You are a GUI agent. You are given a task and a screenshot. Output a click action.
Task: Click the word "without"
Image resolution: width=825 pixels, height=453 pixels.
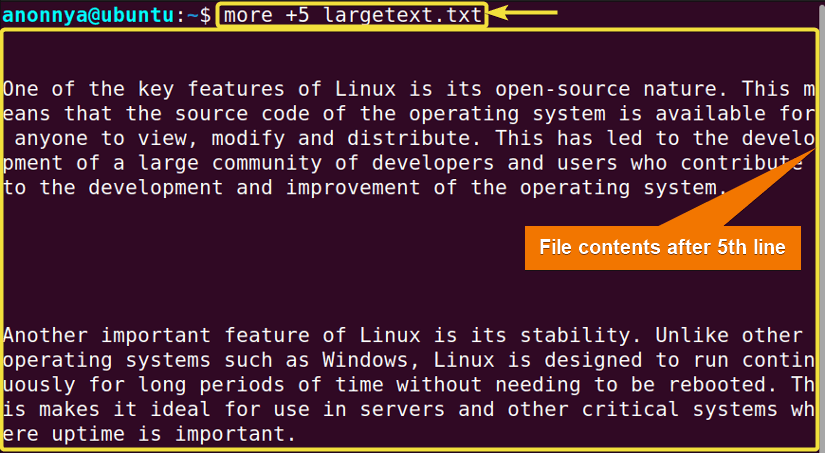(439, 385)
